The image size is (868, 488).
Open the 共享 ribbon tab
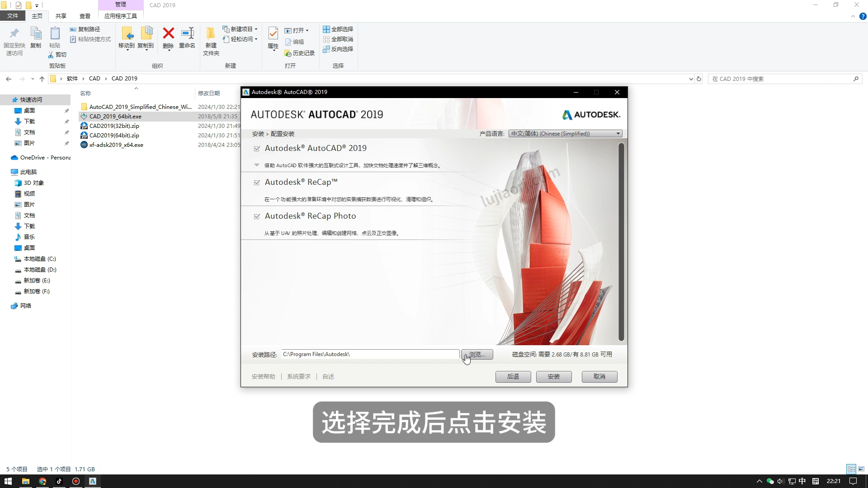point(60,16)
